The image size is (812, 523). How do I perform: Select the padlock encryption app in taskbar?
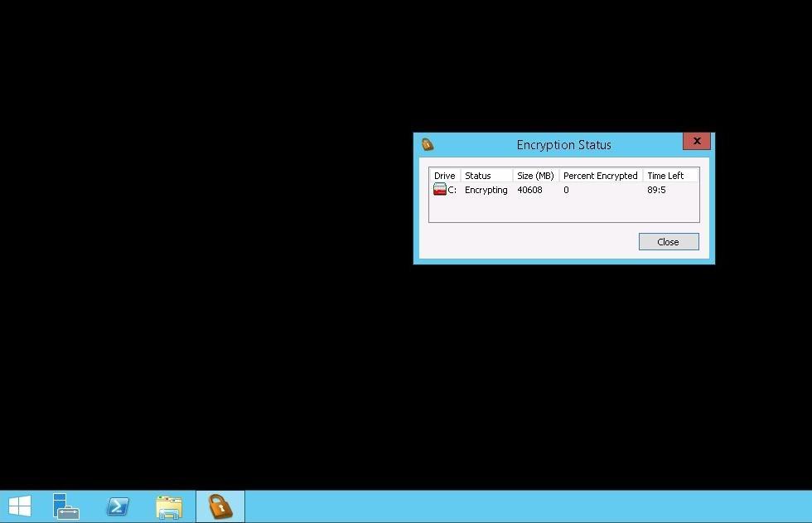click(x=220, y=506)
